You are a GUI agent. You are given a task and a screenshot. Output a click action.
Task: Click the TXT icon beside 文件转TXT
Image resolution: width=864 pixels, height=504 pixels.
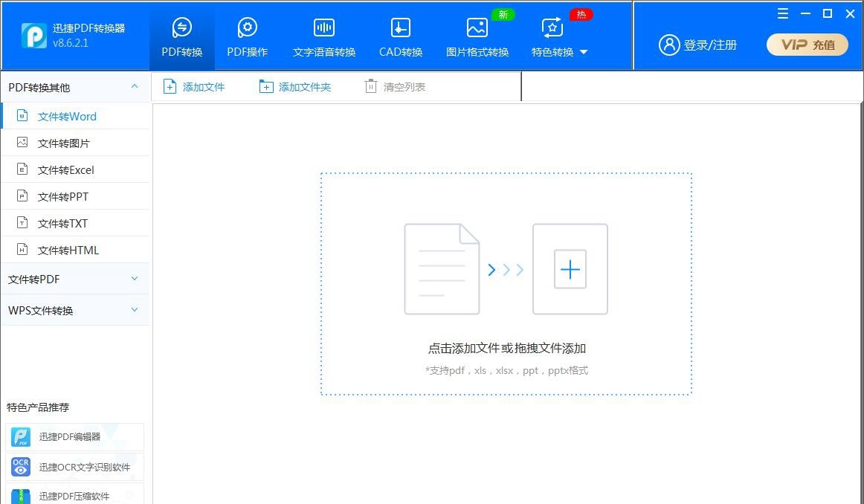[x=22, y=222]
